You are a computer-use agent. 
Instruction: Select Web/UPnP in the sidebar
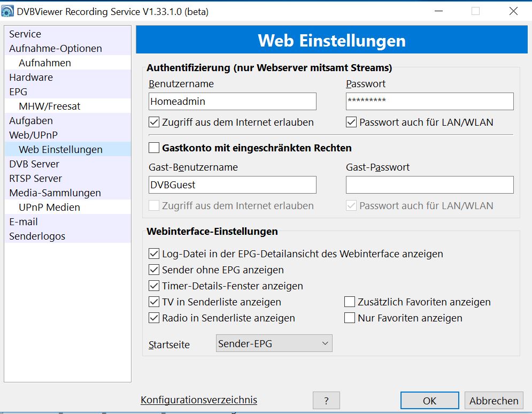coord(68,135)
